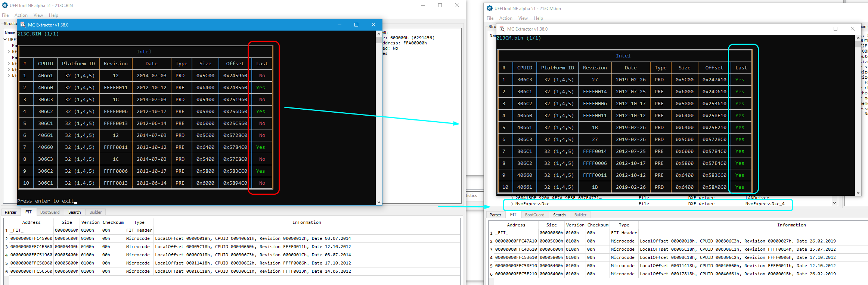Open File menu in 213CM.bin UEFITool window
The image size is (868, 285).
point(490,18)
